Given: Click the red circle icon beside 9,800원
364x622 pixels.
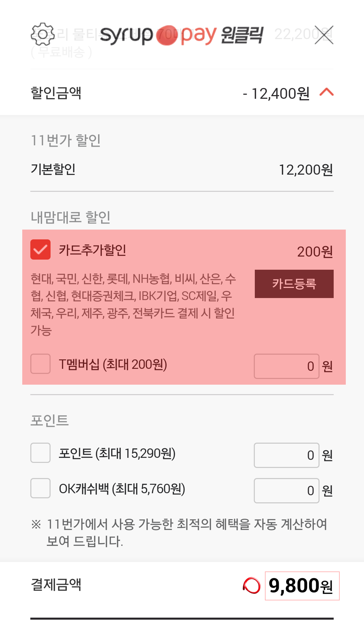Looking at the screenshot, I should (x=251, y=586).
